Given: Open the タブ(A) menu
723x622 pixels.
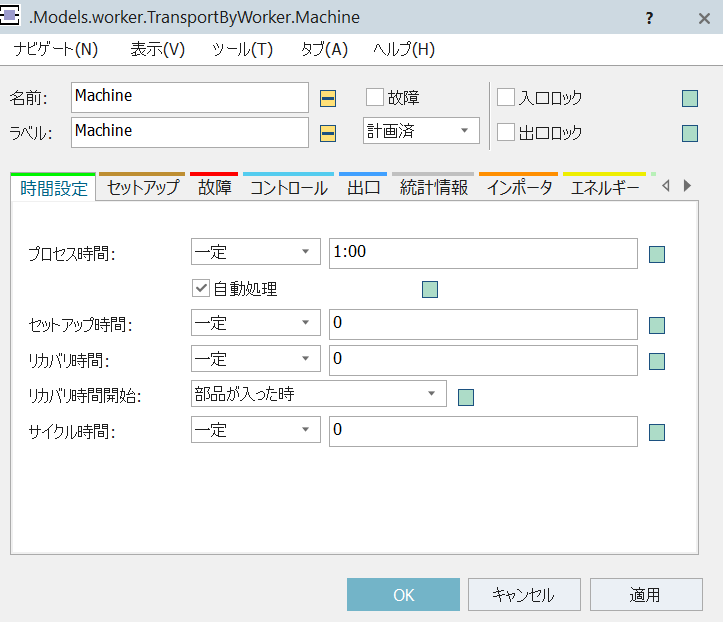Looking at the screenshot, I should tap(324, 49).
